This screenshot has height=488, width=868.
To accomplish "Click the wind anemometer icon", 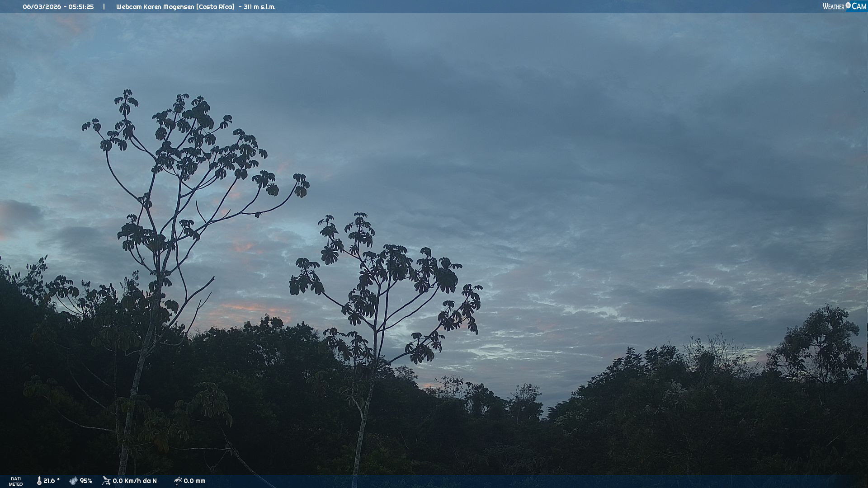I will (106, 481).
